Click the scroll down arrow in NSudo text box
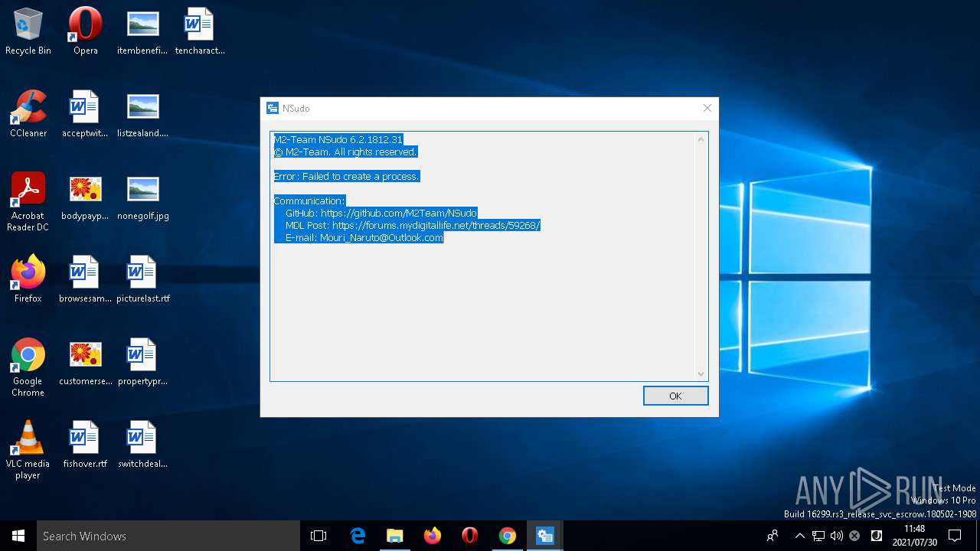The width and height of the screenshot is (980, 551). [x=701, y=373]
